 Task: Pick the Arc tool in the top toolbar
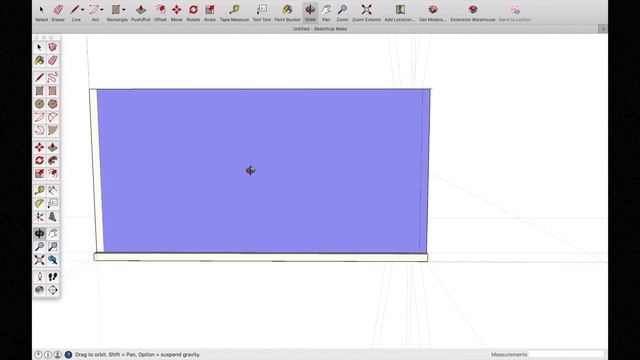(x=95, y=13)
